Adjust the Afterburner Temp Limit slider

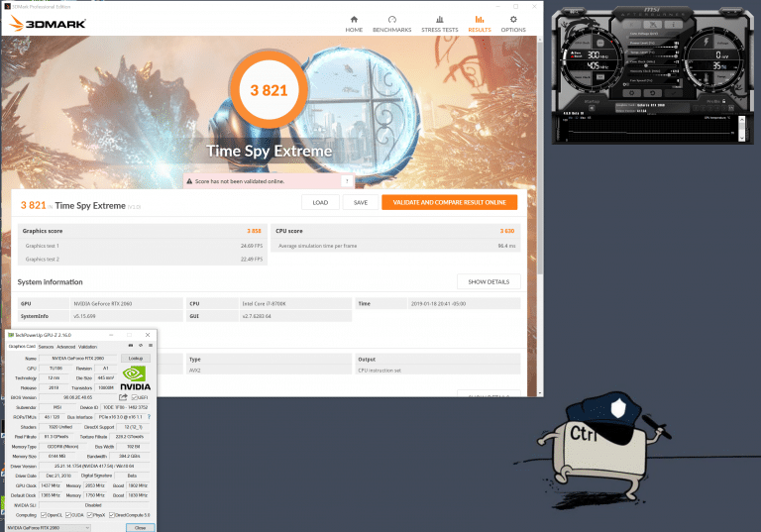pyautogui.click(x=653, y=56)
